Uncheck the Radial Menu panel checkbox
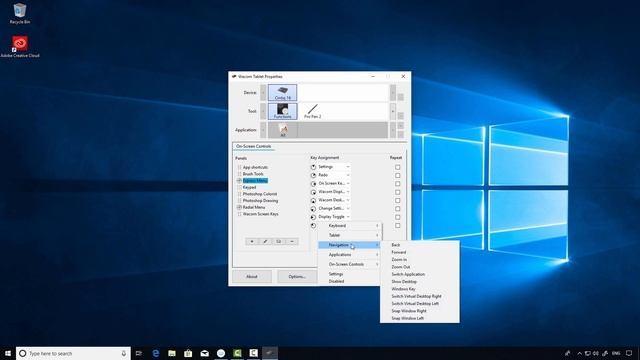Viewport: 640px width, 360px height. [240, 207]
